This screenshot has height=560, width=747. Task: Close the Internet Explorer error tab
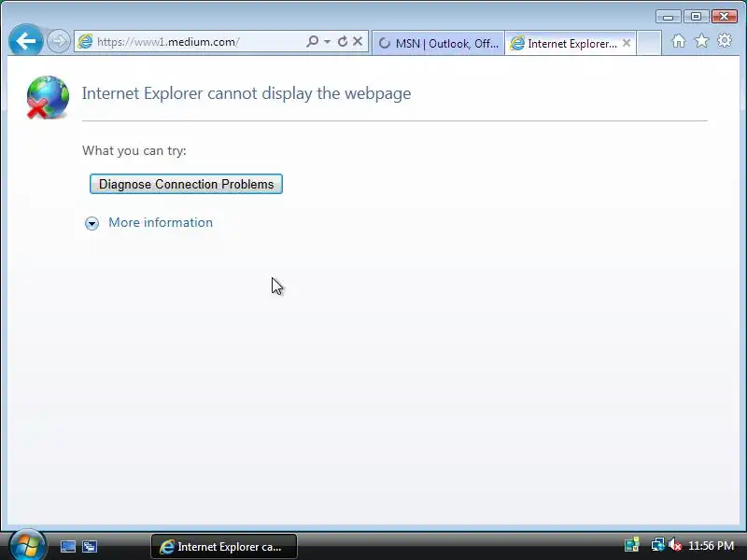(627, 43)
